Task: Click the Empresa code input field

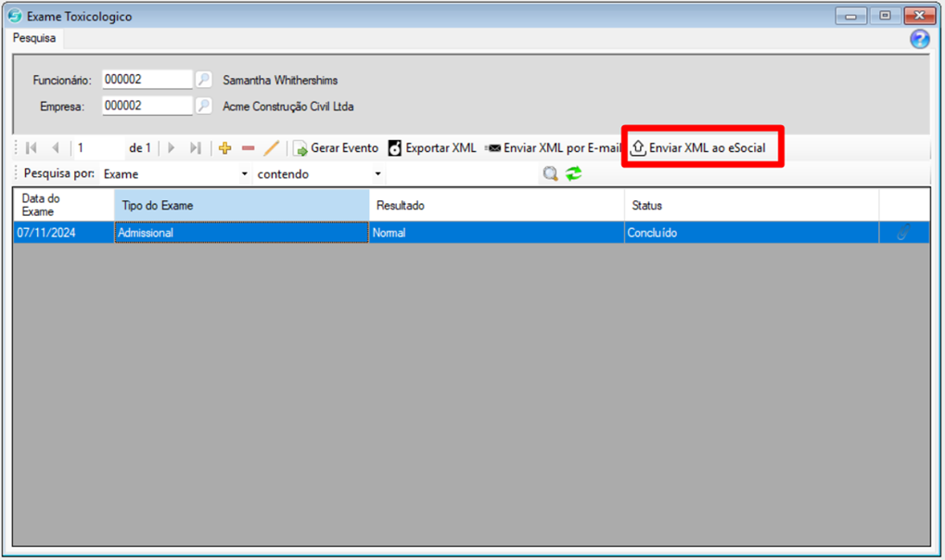Action: [147, 106]
